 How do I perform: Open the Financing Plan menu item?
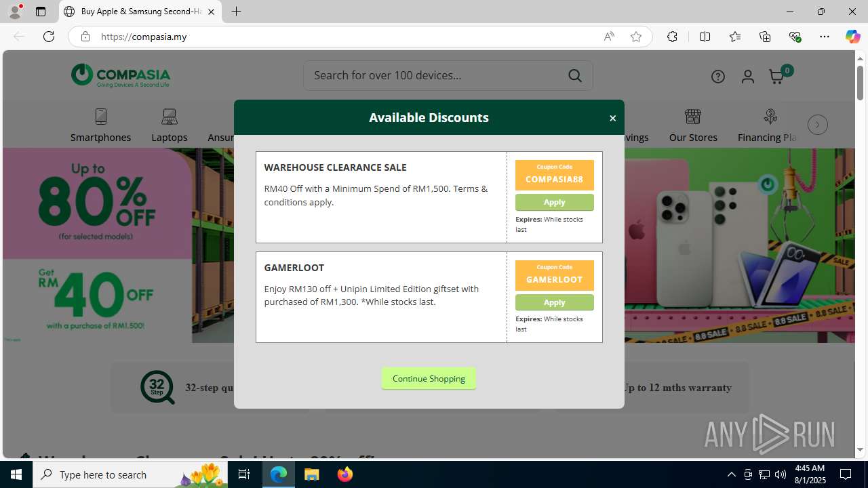click(767, 125)
